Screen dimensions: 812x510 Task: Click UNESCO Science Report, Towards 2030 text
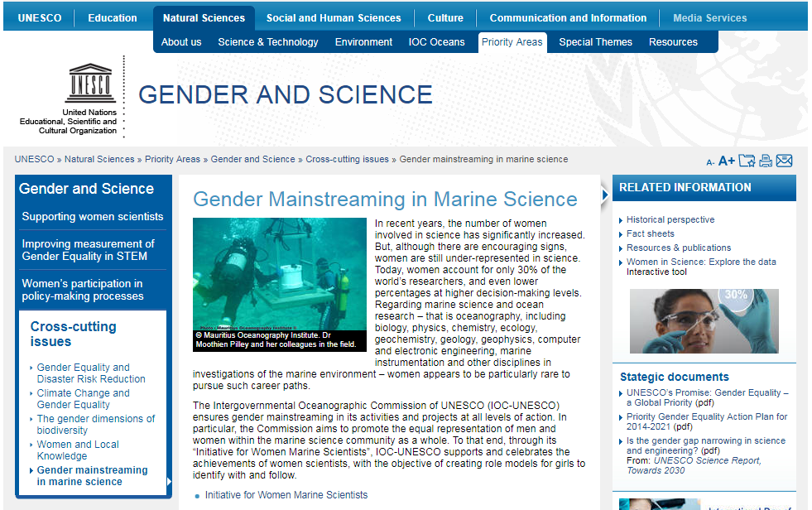click(694, 465)
